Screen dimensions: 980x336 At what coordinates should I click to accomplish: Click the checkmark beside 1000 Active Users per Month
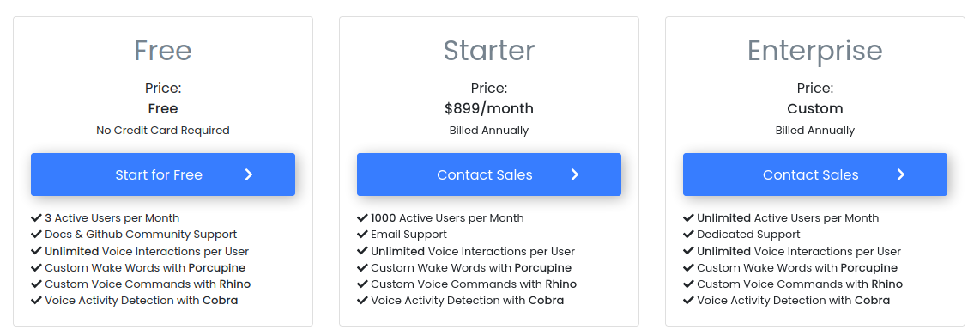pyautogui.click(x=362, y=217)
